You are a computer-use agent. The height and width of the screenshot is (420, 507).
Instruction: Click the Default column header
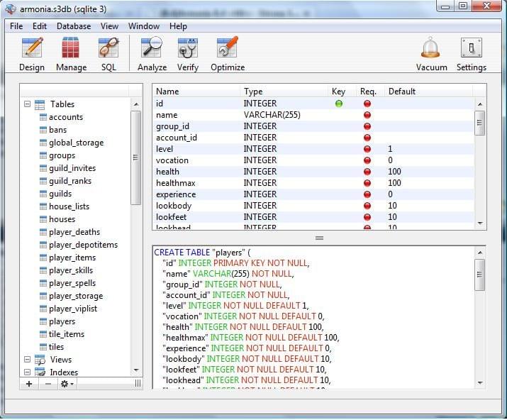pos(428,92)
